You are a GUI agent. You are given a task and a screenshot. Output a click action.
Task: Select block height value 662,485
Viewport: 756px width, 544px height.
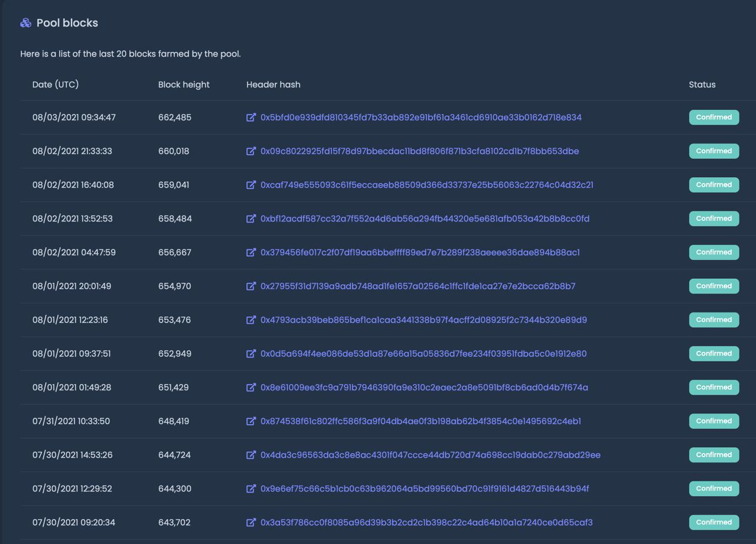[175, 118]
